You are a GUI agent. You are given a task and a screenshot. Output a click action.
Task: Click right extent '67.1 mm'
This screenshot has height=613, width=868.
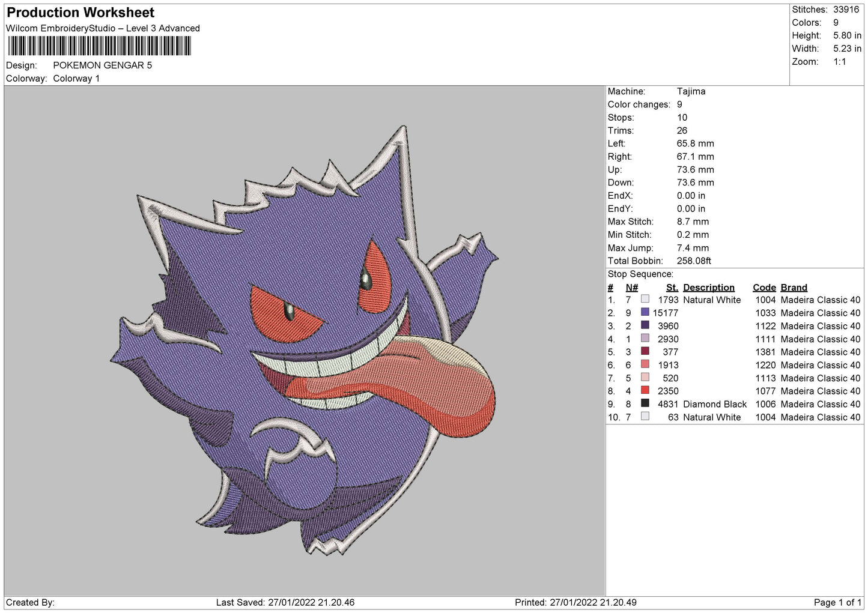coord(695,157)
